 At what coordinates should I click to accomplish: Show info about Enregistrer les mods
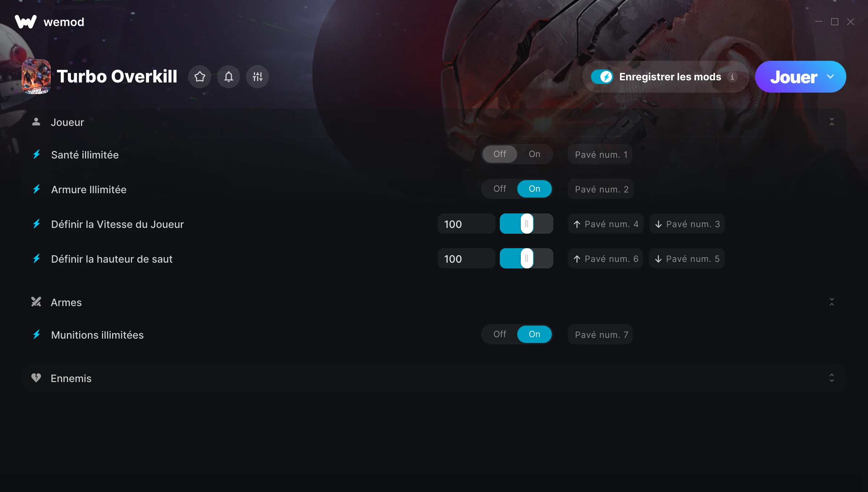(x=732, y=77)
